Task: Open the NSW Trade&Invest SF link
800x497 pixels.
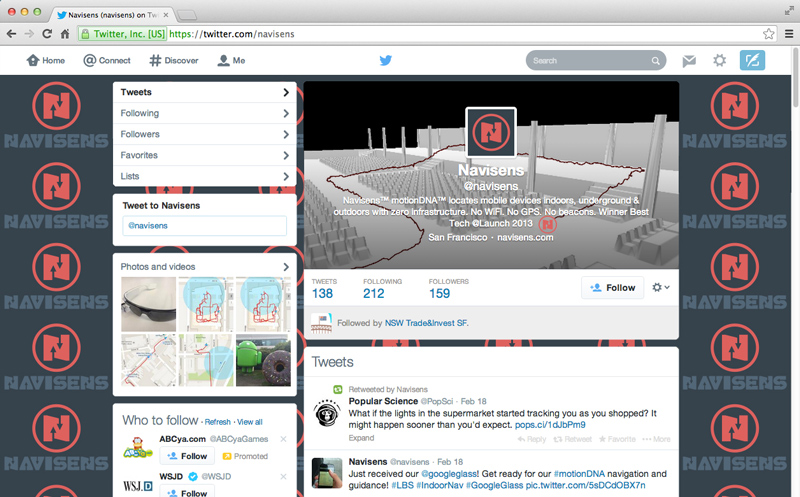Action: coord(427,323)
